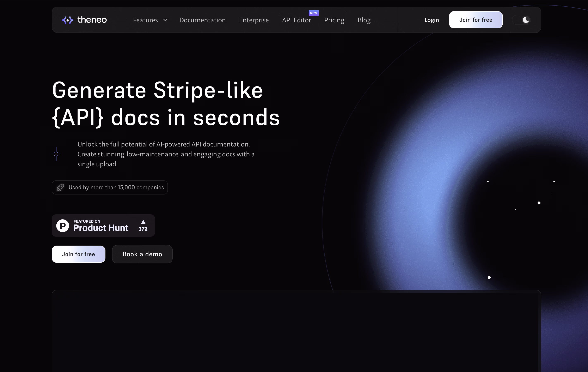Click Join for free in the header

pyautogui.click(x=476, y=20)
